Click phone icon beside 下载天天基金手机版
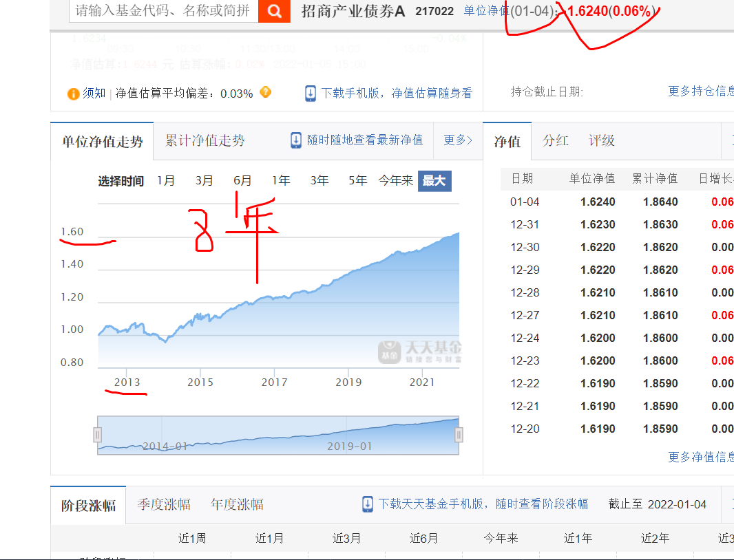 coord(368,504)
